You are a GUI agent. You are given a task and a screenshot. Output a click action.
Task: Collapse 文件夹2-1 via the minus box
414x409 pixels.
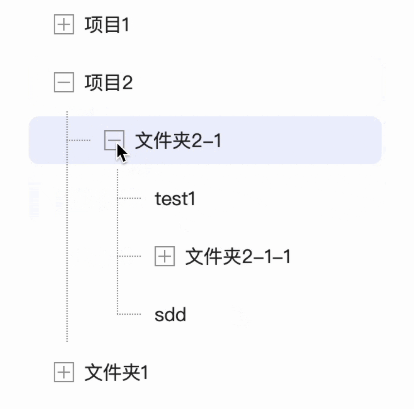pos(114,140)
